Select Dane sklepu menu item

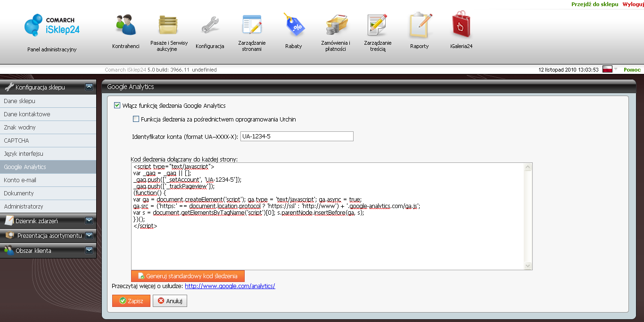coord(48,101)
